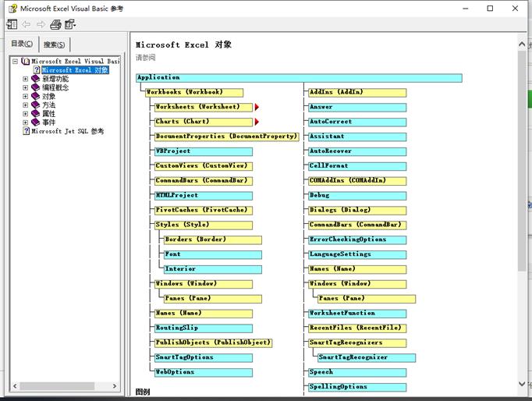532x401 pixels.
Task: Select Microsoft Excel 对象 tree item
Action: (x=75, y=70)
